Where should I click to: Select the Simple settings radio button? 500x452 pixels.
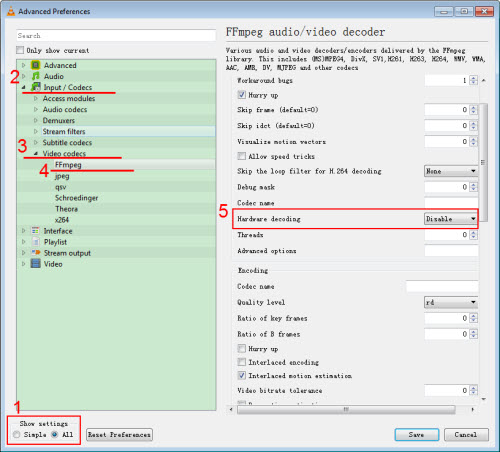[x=17, y=434]
